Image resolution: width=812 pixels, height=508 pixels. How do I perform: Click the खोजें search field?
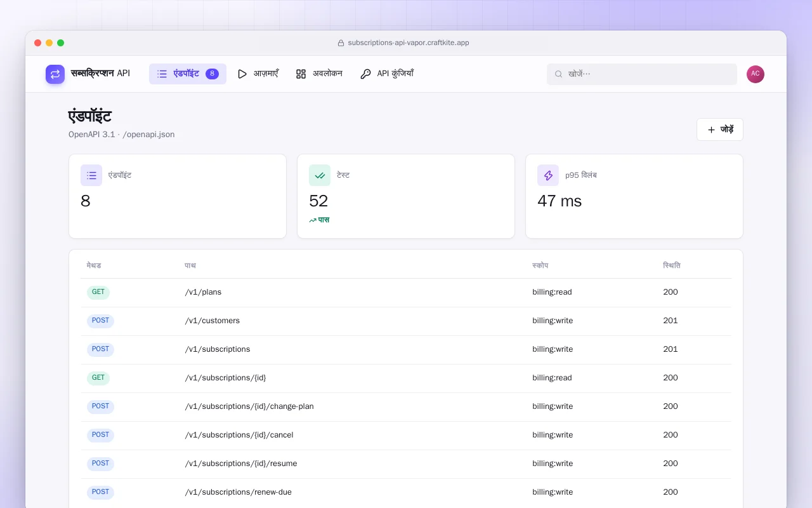(642, 74)
